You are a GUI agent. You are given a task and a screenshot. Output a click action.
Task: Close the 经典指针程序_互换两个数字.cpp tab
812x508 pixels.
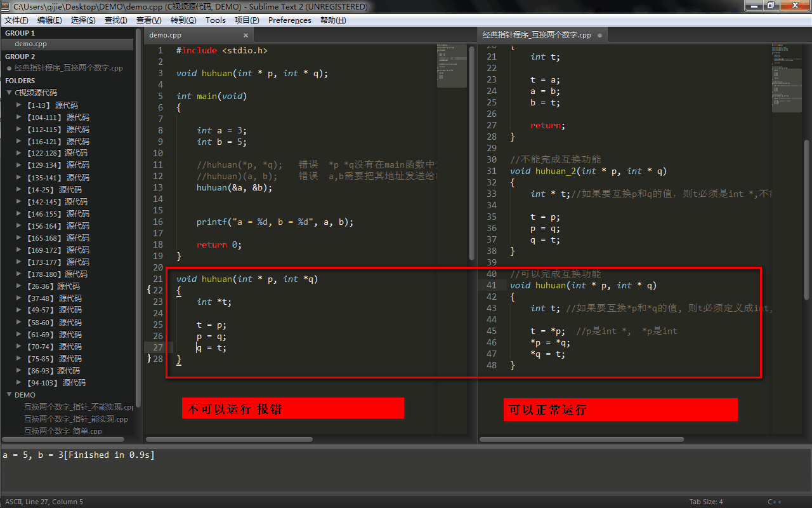click(x=599, y=35)
